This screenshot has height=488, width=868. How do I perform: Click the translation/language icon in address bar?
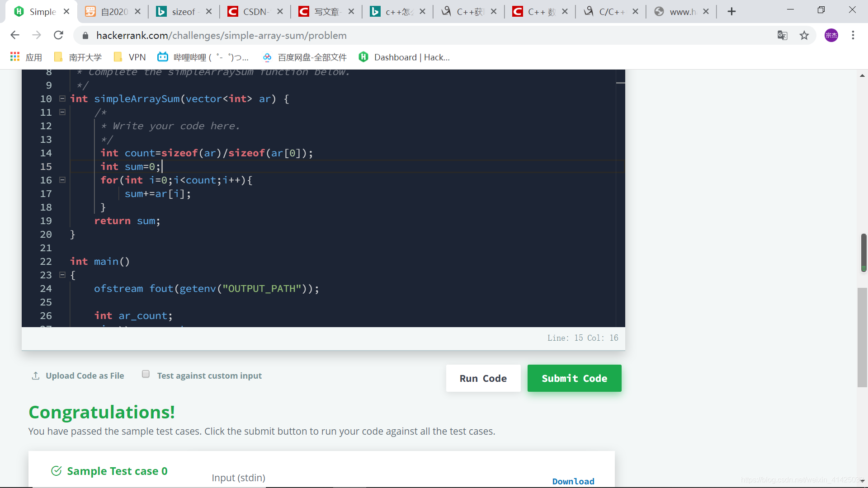coord(783,35)
